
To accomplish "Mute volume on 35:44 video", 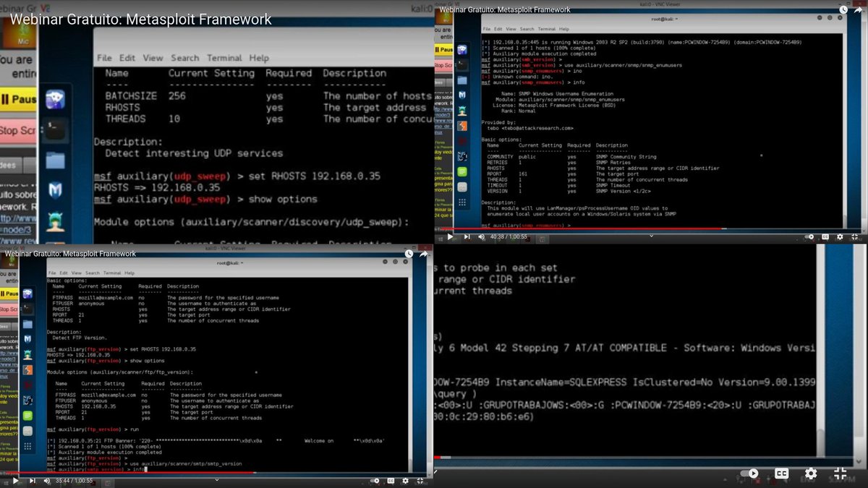I will point(46,480).
